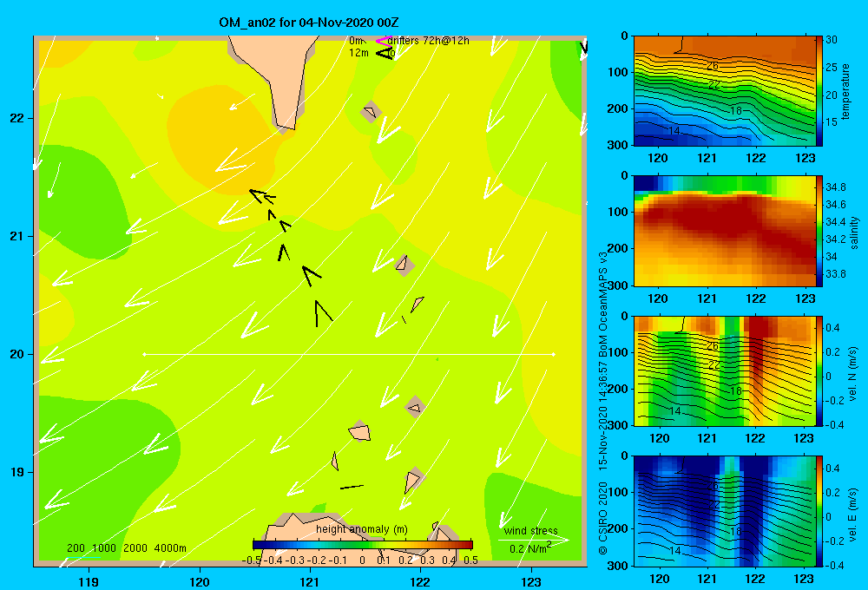This screenshot has width=868, height=590.
Task: Click the salinity color scale bar
Action: pyautogui.click(x=819, y=232)
